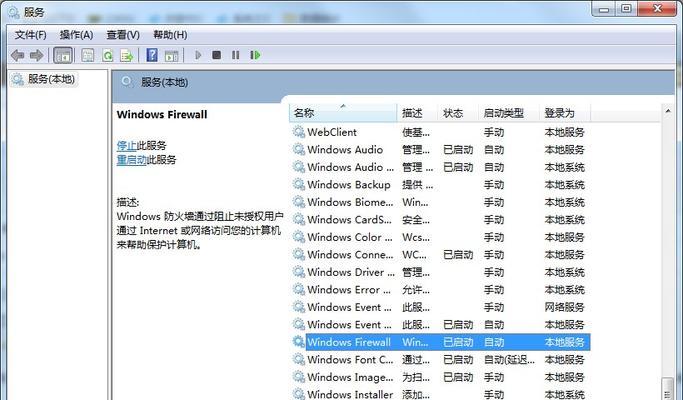Click the 服务 window title bar icon
683x400 pixels.
[14, 12]
